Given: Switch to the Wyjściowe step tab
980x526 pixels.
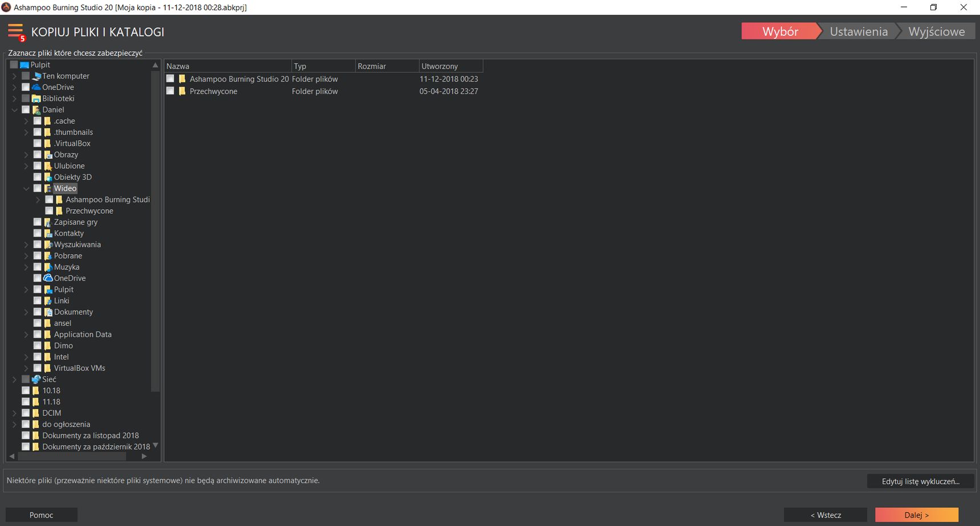Looking at the screenshot, I should point(937,31).
